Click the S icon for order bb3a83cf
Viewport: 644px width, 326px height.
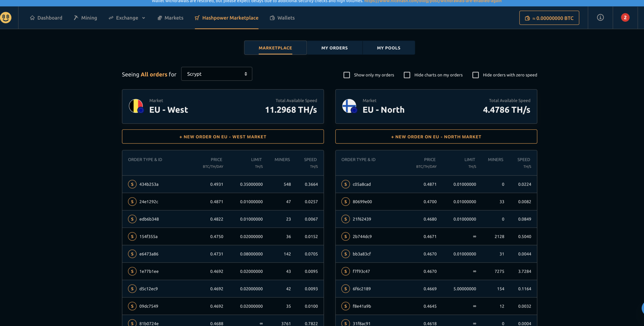[345, 254]
